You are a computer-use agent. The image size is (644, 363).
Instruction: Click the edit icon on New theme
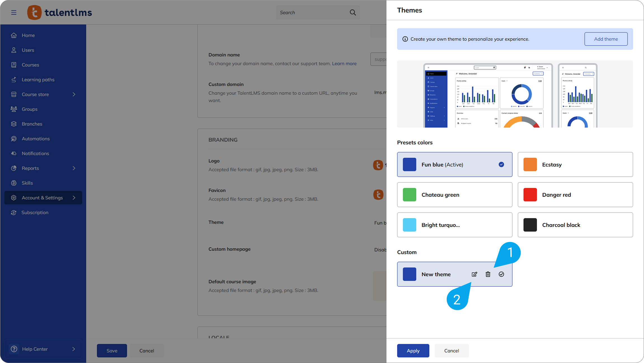474,274
